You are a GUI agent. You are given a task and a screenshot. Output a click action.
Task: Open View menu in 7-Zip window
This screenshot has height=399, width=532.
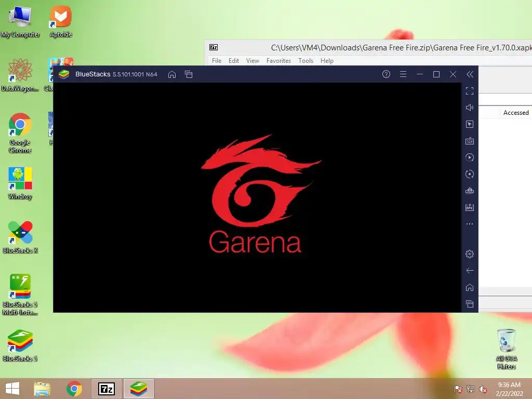click(253, 61)
